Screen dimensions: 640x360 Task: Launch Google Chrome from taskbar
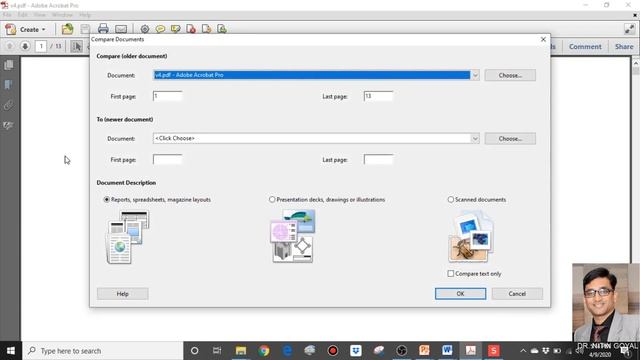(x=264, y=351)
